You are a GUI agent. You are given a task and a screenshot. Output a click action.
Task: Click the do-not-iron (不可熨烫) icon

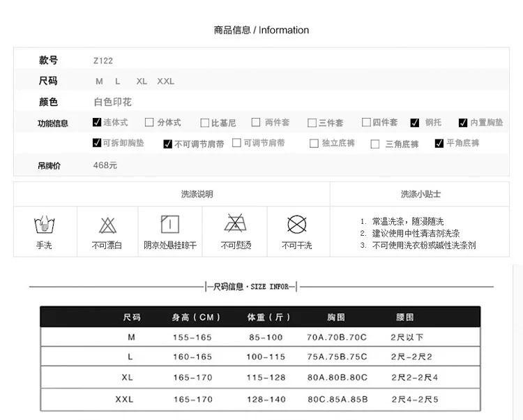[x=236, y=223]
